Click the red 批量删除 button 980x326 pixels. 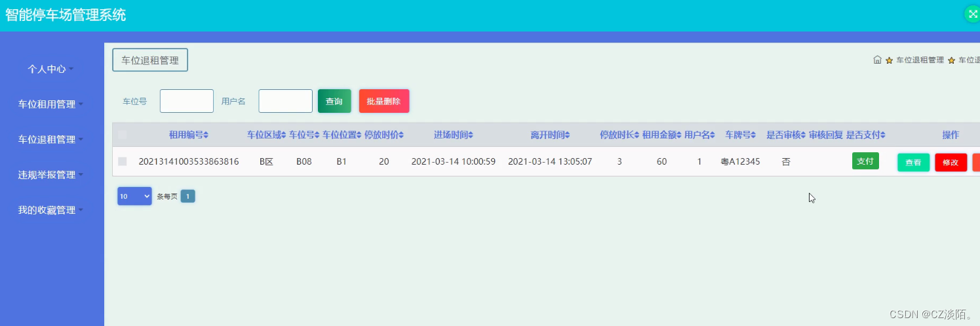click(x=384, y=101)
